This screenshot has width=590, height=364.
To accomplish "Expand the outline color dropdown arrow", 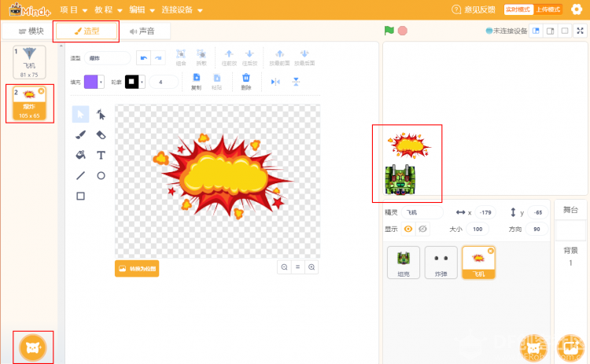I will (142, 82).
